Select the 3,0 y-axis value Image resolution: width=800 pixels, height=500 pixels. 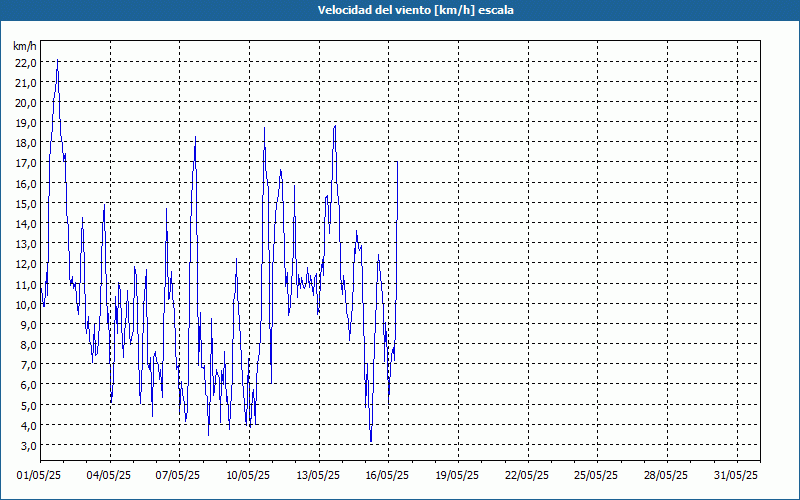coord(29,445)
